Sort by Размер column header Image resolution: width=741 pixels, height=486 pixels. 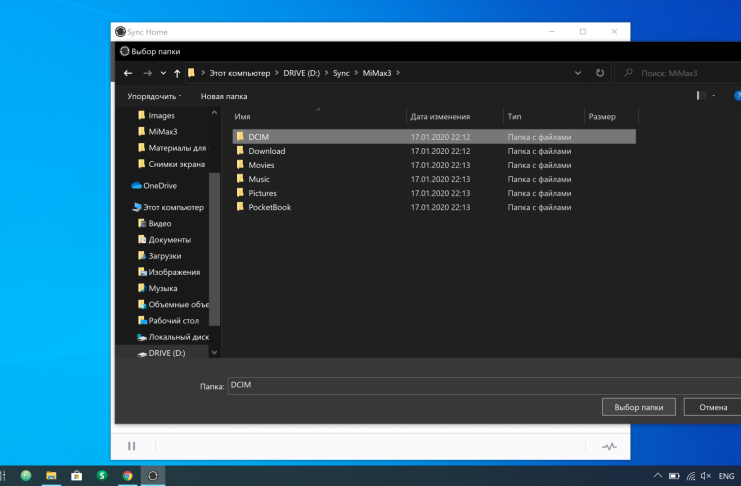(x=602, y=117)
